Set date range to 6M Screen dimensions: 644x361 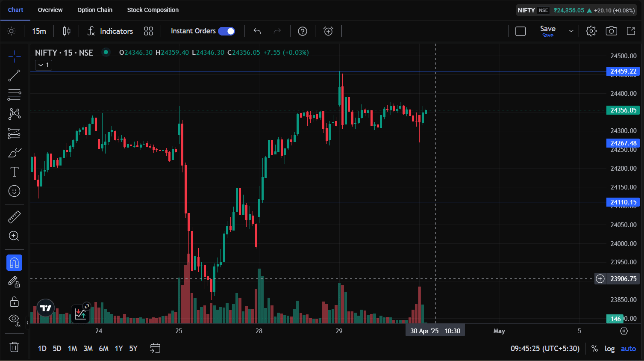point(104,349)
